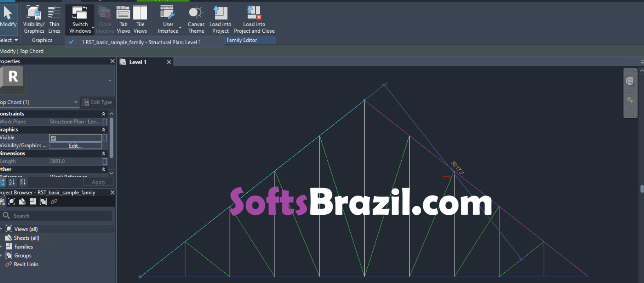
Task: Expand the Families tree node
Action: 1,247
